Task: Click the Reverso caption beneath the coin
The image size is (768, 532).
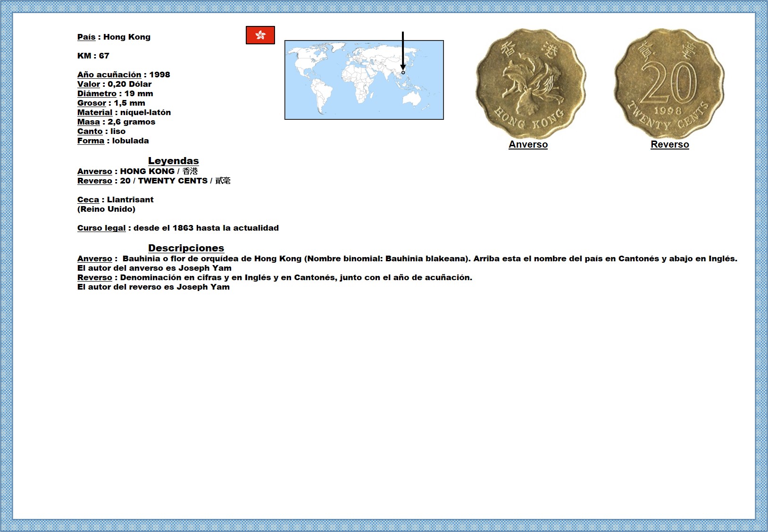Action: (670, 145)
